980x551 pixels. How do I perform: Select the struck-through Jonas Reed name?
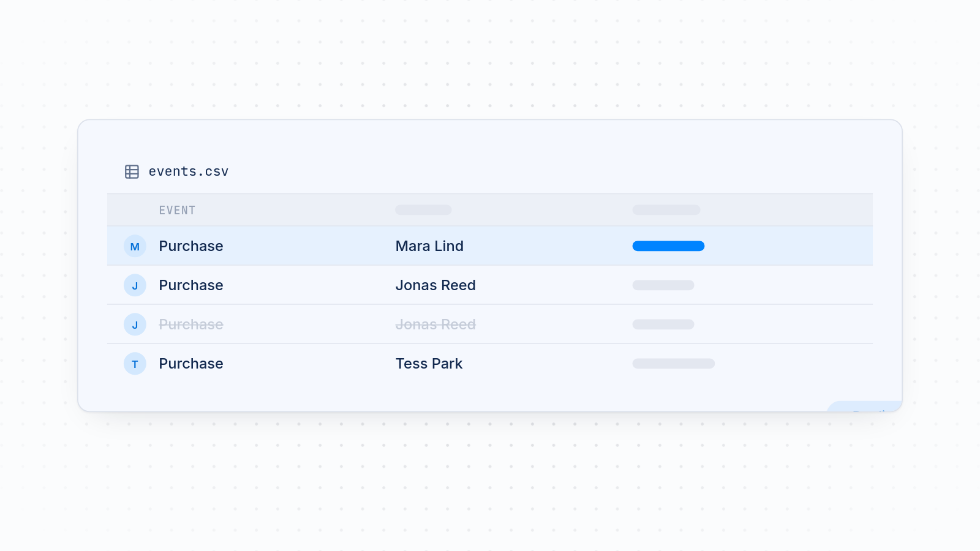435,324
